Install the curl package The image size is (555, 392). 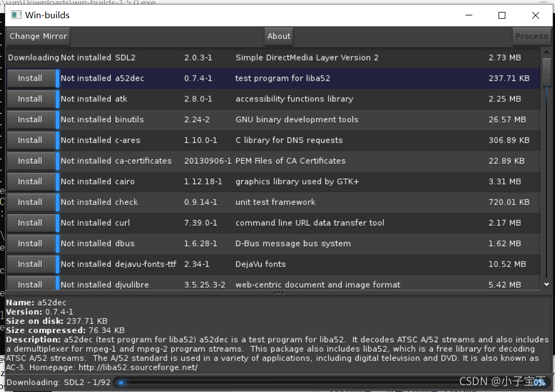pyautogui.click(x=30, y=223)
